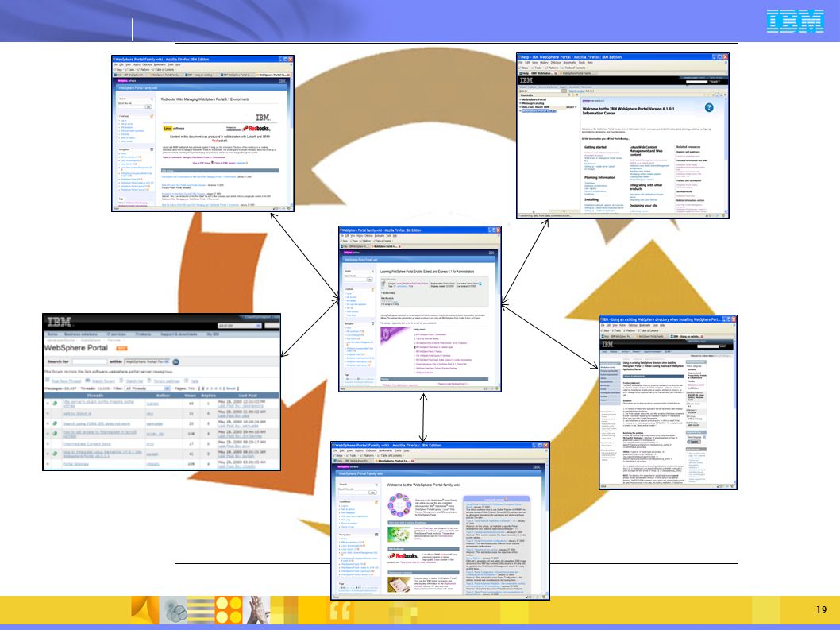Viewport: 840px width, 630px height.
Task: Switch to 'Help - IBM WebSphere...' tab in the Help window
Action: coord(538,73)
